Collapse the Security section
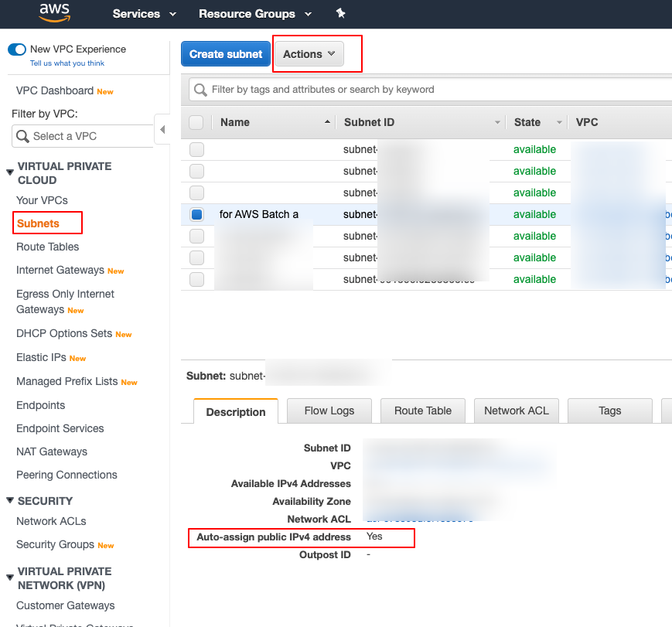 click(10, 500)
